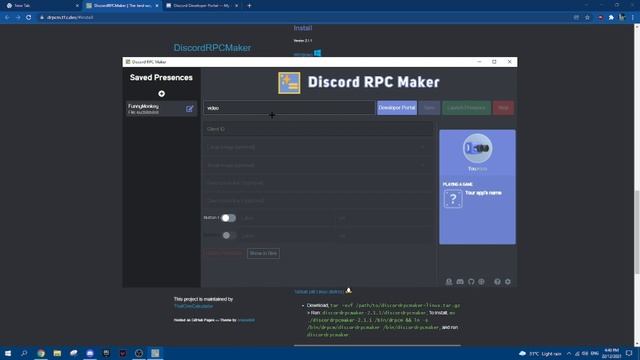Screen dimensions: 640x360
Task: Click the Button 1 URL field
Action: click(x=384, y=218)
